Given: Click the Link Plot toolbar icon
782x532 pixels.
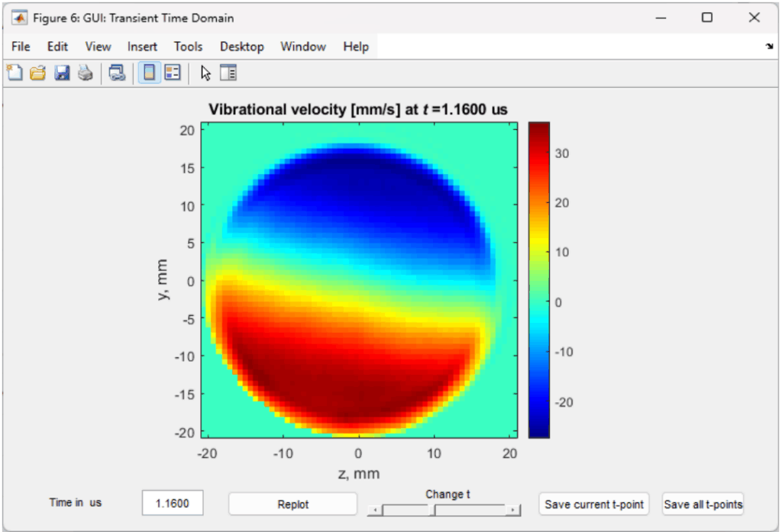Looking at the screenshot, I should click(x=117, y=73).
